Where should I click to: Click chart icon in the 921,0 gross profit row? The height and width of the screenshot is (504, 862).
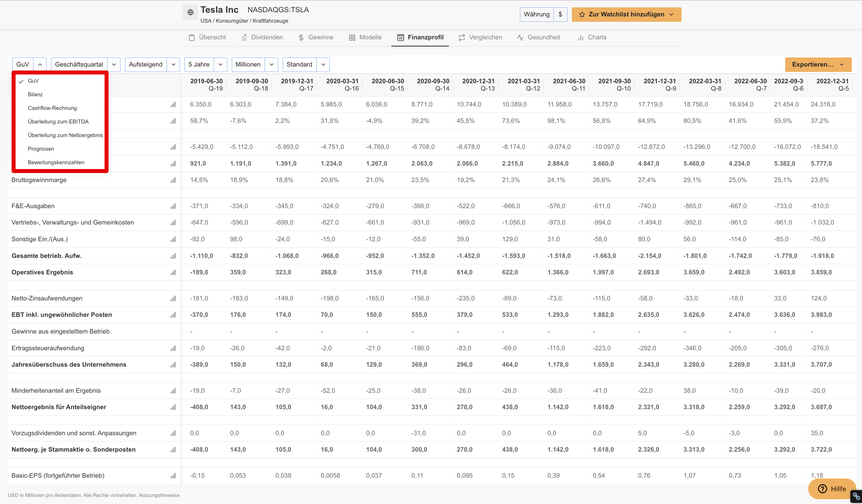(173, 164)
